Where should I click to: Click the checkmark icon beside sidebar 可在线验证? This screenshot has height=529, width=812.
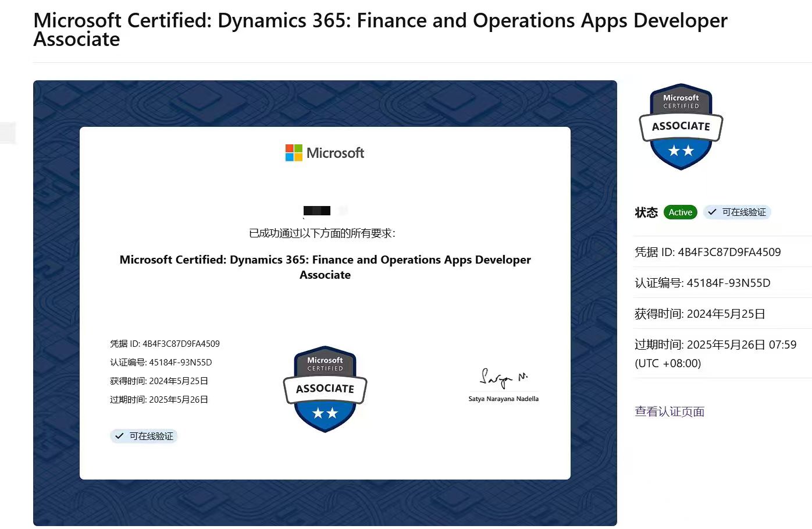(712, 212)
